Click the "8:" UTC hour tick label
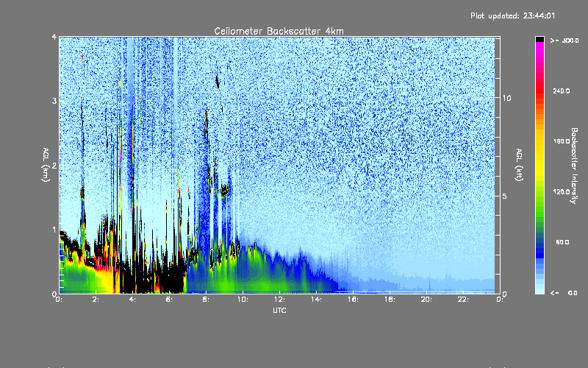The image size is (588, 368). [206, 300]
